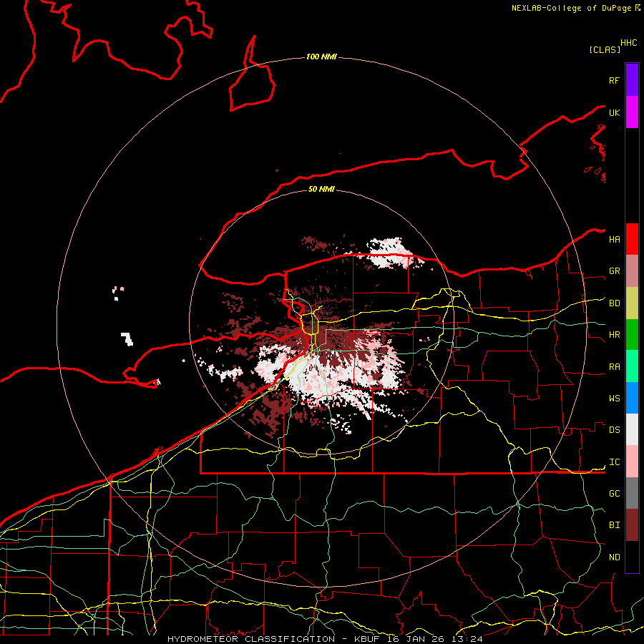Select the red HA legend color
Image resolution: width=644 pixels, height=644 pixels.
632,239
